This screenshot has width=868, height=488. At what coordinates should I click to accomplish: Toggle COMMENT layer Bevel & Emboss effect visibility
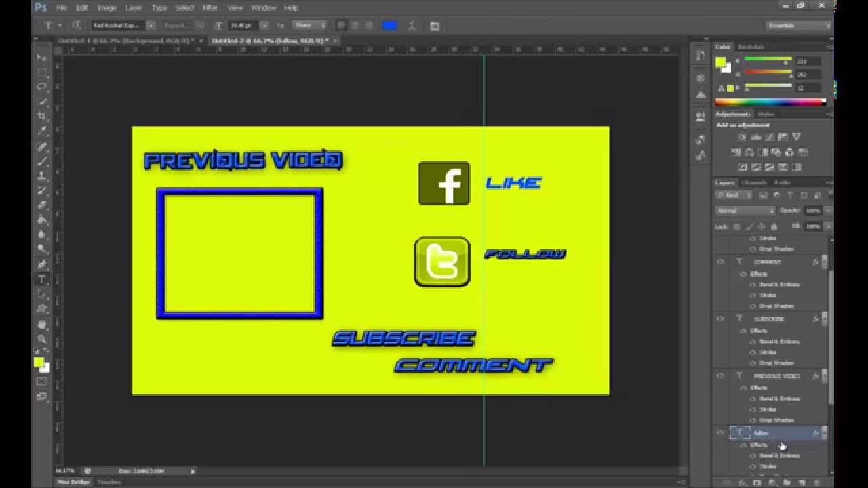pos(752,285)
